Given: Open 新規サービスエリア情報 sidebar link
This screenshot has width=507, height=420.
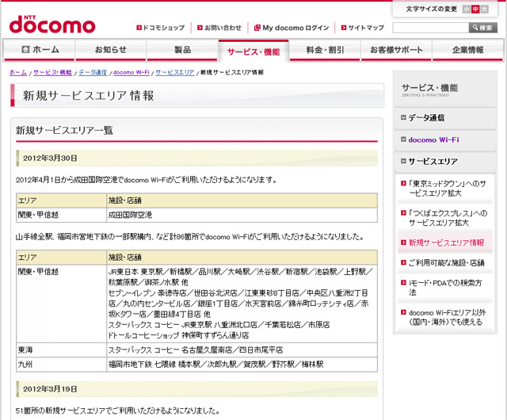Looking at the screenshot, I should 446,242.
